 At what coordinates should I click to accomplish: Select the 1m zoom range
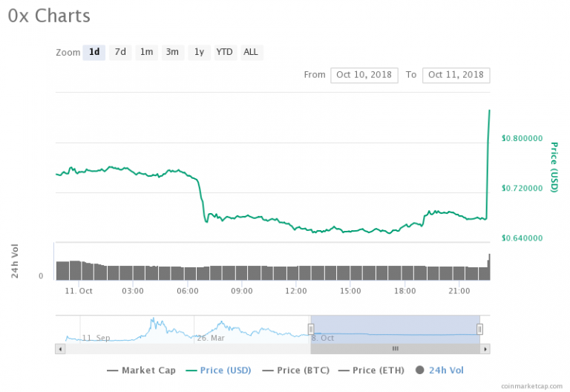coord(146,53)
